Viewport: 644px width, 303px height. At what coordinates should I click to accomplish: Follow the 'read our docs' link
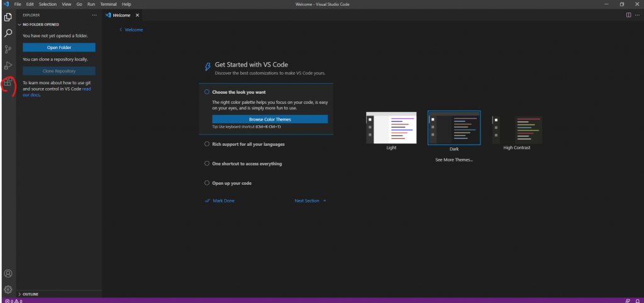tap(57, 92)
